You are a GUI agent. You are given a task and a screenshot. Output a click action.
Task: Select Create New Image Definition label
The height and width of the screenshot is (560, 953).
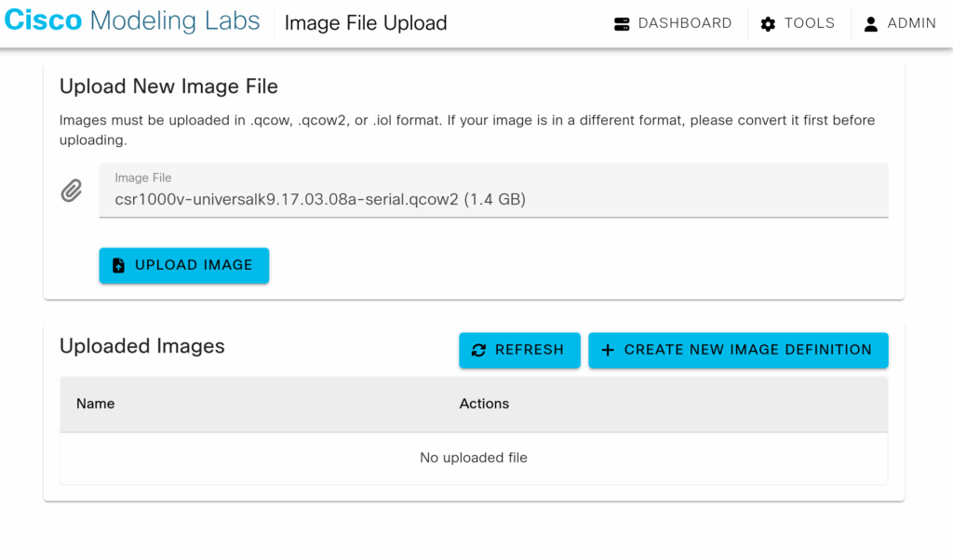pyautogui.click(x=747, y=350)
